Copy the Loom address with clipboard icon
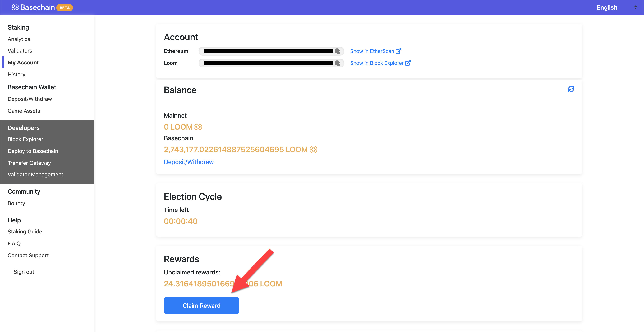The width and height of the screenshot is (644, 332). [x=338, y=63]
